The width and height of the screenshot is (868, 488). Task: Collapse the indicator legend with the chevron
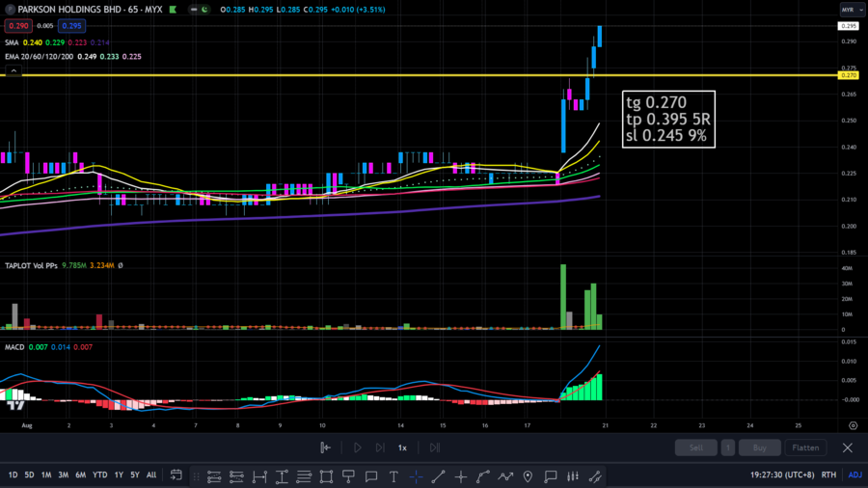14,70
